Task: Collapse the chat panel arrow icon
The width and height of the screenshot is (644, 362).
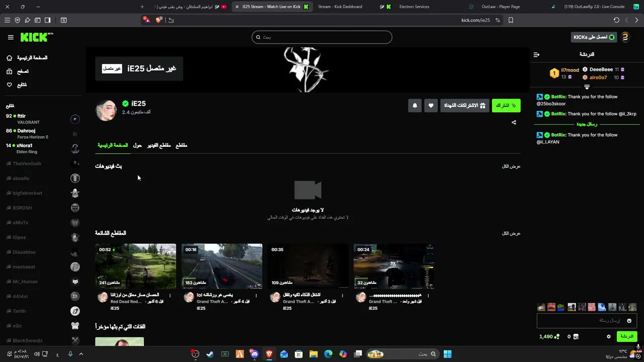Action: click(x=536, y=54)
